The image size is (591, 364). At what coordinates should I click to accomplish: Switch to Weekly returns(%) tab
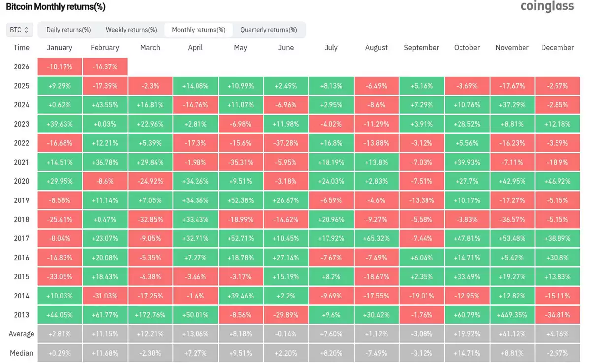tap(131, 30)
